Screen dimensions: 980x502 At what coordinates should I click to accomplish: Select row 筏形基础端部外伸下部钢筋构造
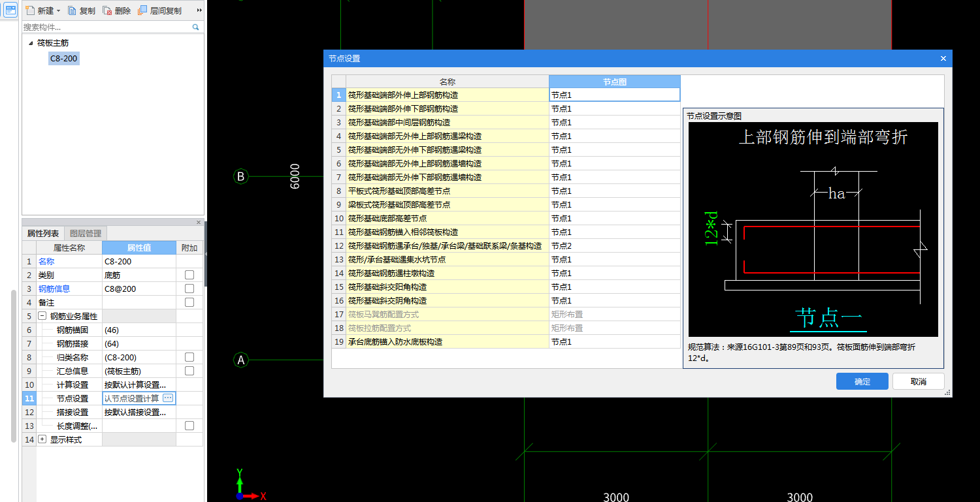click(x=448, y=109)
